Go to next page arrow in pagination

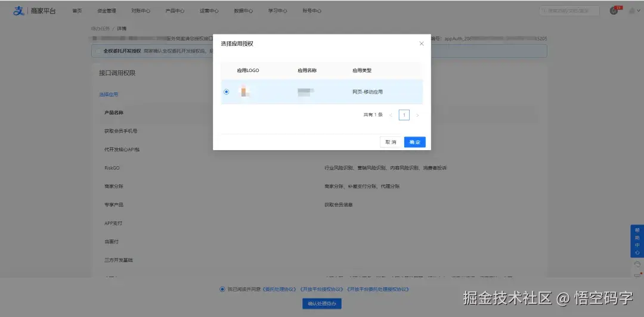417,116
